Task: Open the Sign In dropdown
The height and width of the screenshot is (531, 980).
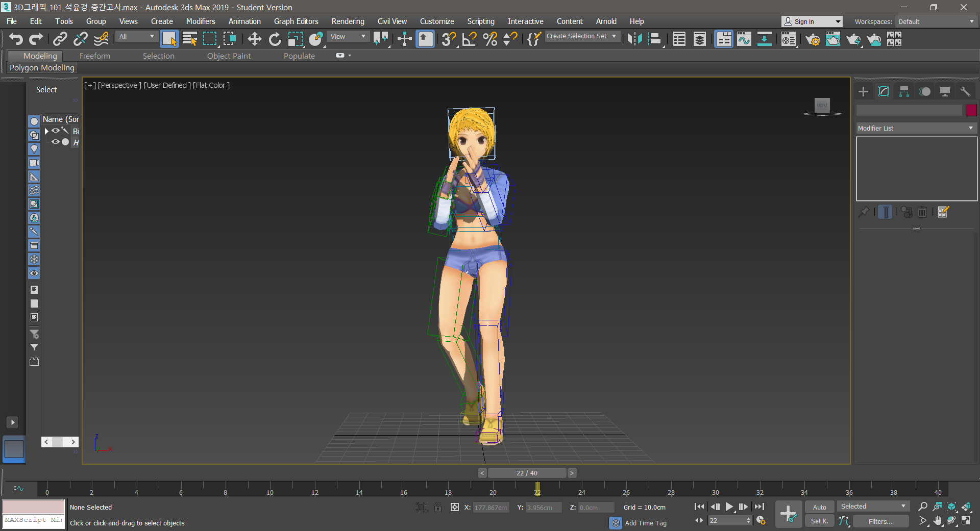Action: [812, 21]
